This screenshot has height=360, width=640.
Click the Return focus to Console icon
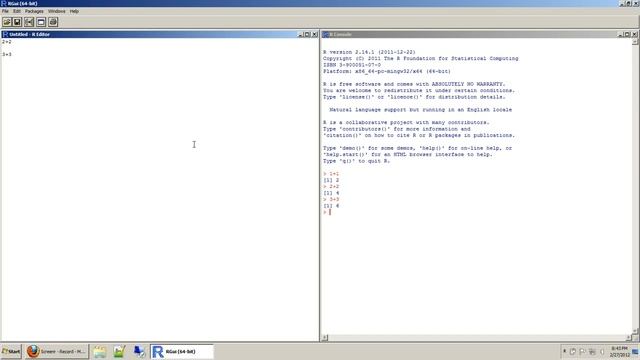41,22
